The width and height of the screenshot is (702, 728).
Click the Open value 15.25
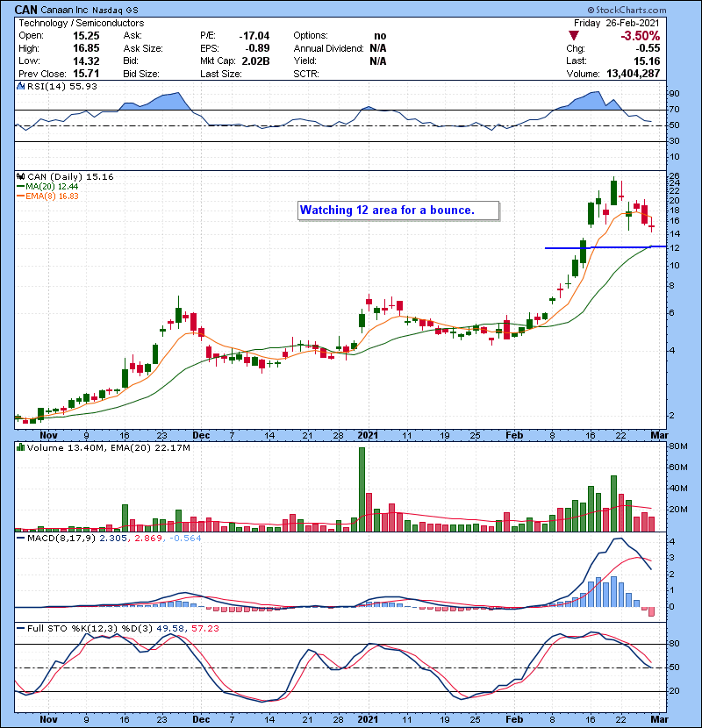click(x=86, y=36)
